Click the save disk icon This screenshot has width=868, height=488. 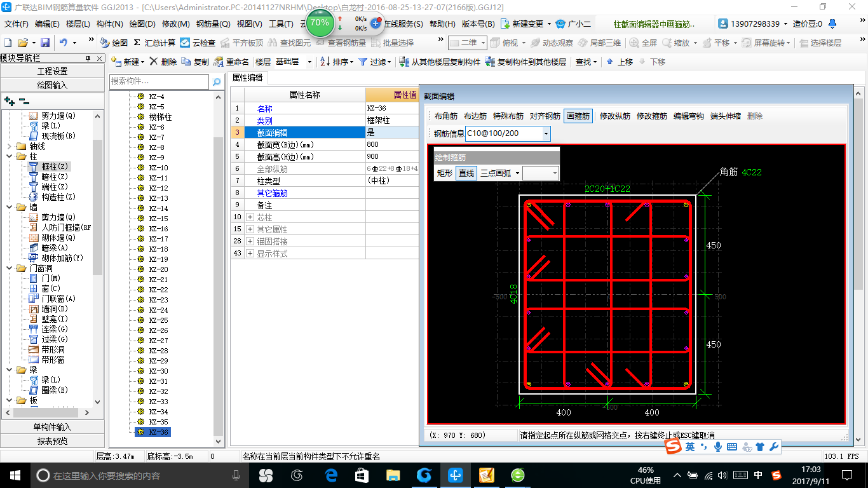point(45,43)
